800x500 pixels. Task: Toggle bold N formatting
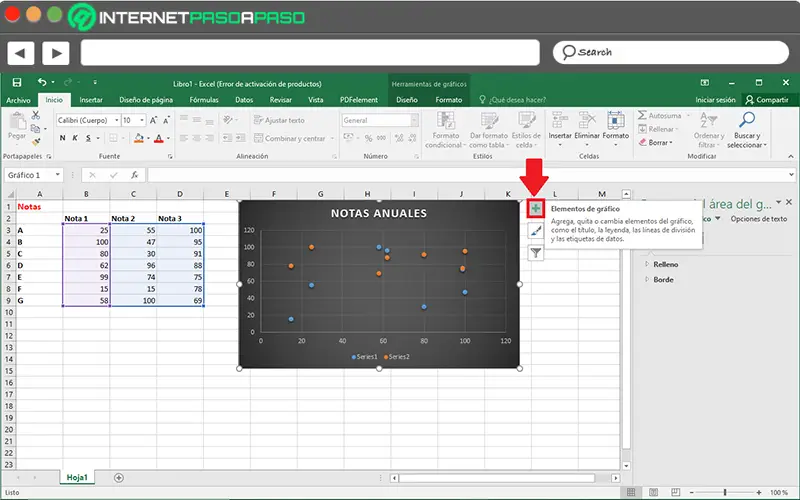(62, 138)
